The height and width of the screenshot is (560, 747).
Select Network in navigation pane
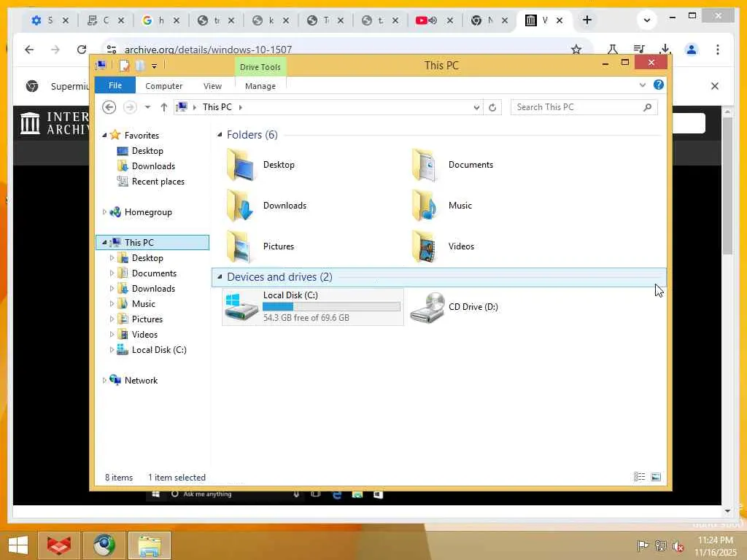[x=133, y=381]
